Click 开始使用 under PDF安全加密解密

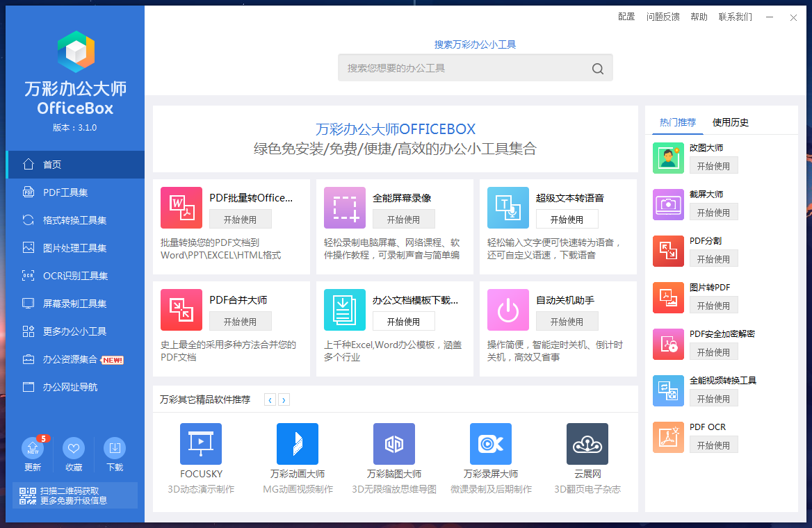pyautogui.click(x=713, y=352)
